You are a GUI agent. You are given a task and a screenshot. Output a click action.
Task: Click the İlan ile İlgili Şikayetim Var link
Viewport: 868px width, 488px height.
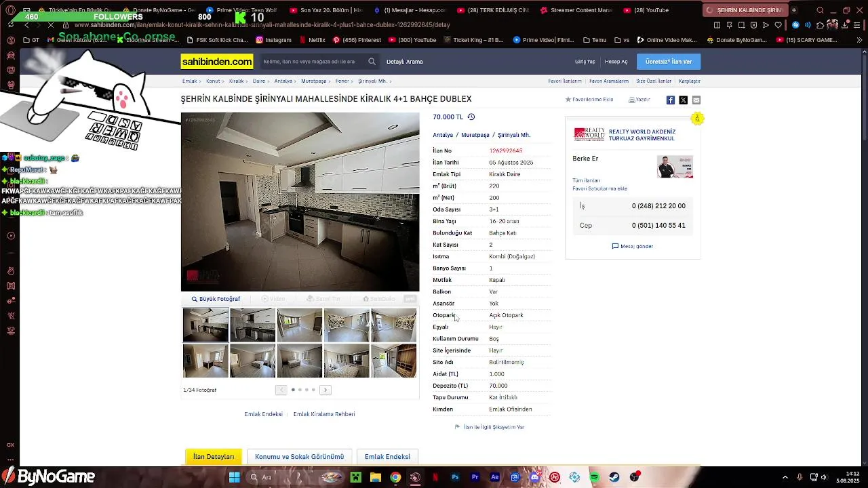(x=490, y=427)
